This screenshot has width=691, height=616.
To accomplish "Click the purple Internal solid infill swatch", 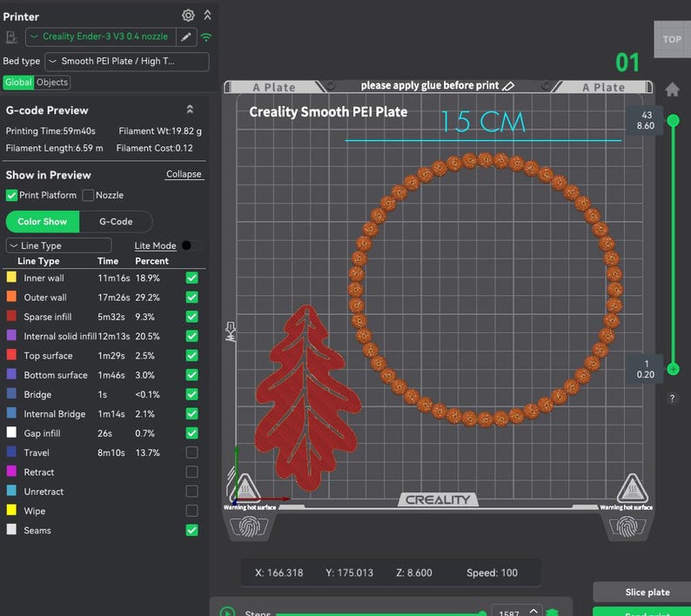I will 11,335.
